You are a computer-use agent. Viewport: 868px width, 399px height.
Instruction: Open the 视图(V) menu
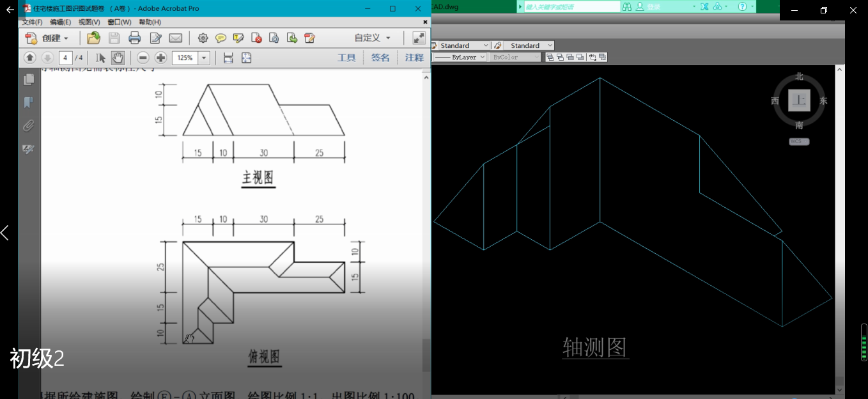pos(89,22)
